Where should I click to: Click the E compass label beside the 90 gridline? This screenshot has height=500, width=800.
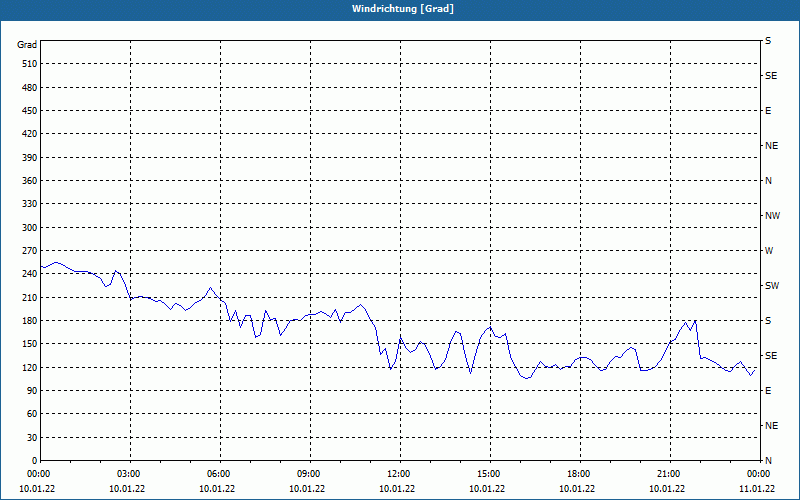pyautogui.click(x=768, y=391)
